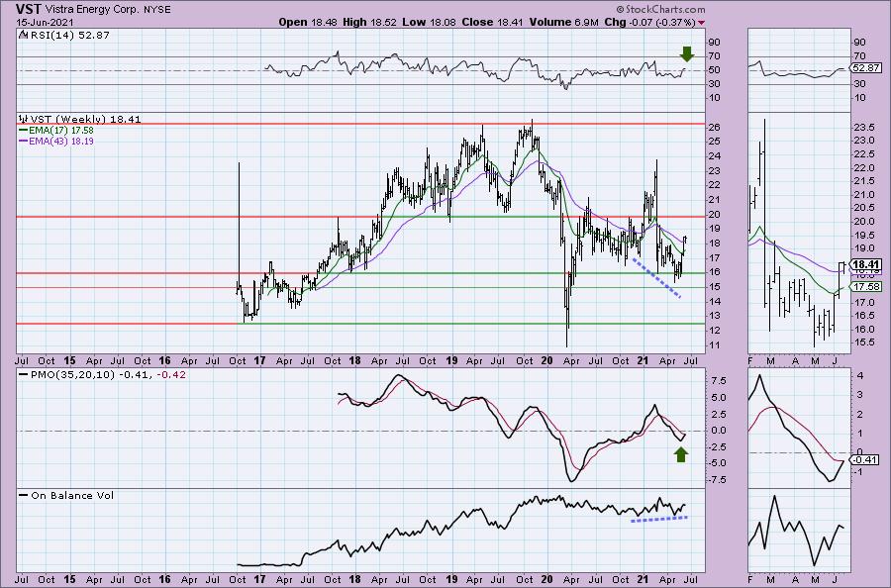Click the 7.5 PMO axis label
The image size is (891, 588).
[719, 381]
